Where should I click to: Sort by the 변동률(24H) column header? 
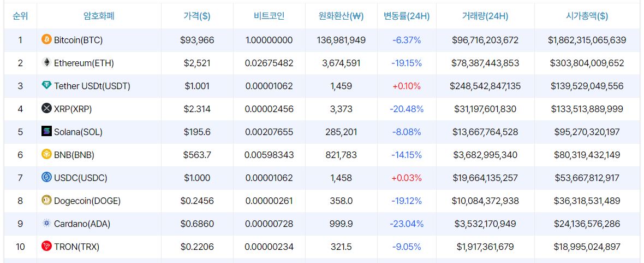point(407,16)
